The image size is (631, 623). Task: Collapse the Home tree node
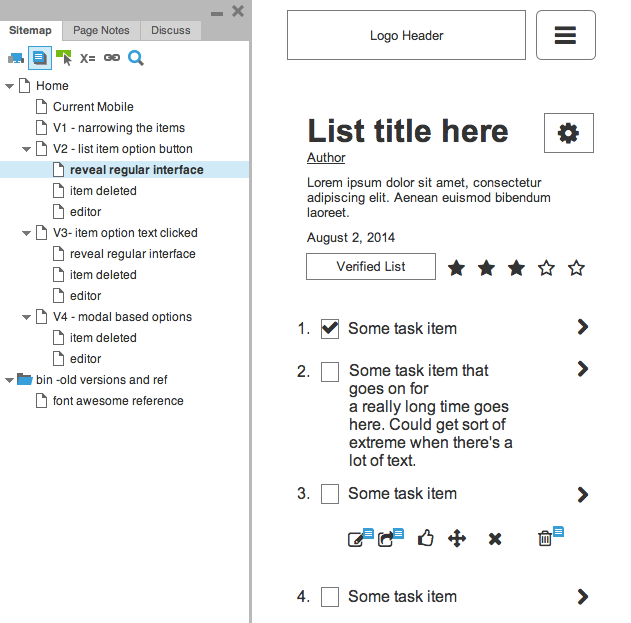coord(10,86)
